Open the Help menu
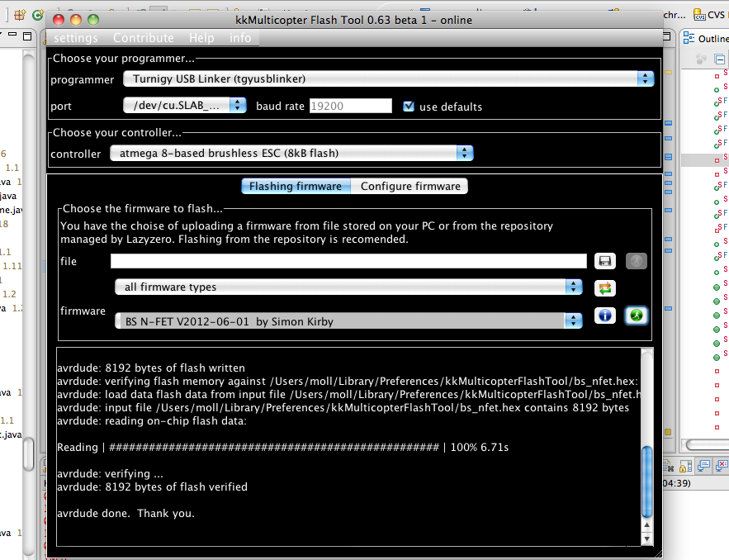 point(201,38)
